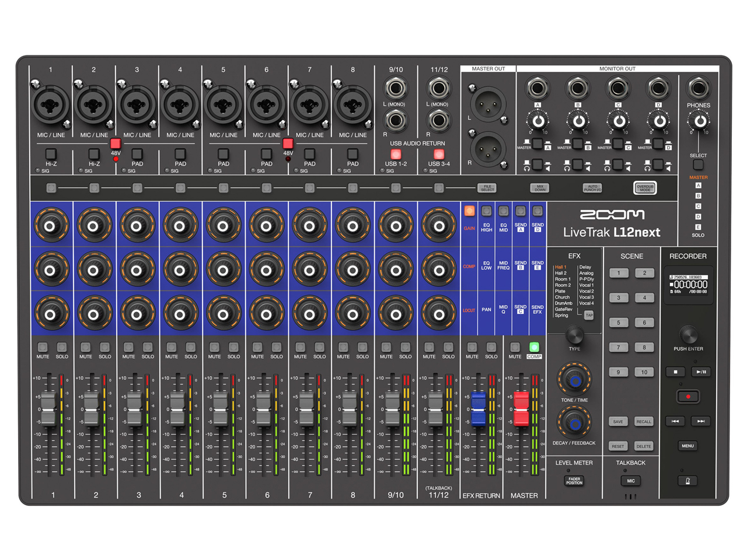Viewport: 747px width, 560px height.
Task: Toggle headphone/speaker switch for Monitor Out A
Action: [537, 166]
